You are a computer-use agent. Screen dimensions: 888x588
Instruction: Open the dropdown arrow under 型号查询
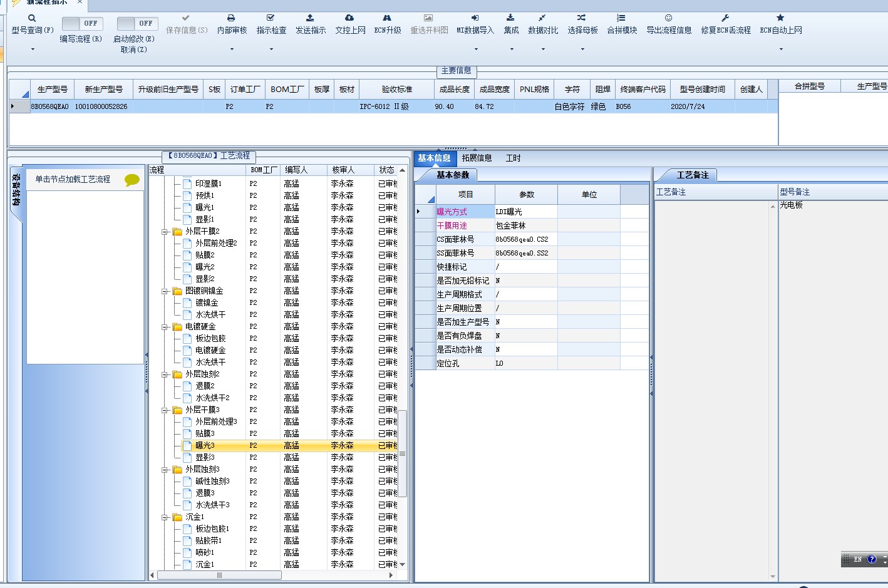(x=33, y=49)
